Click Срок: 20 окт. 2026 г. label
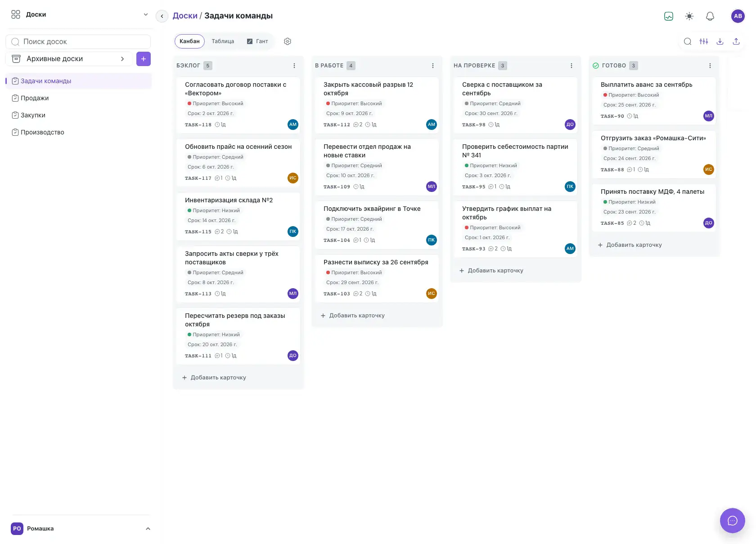This screenshot has width=756, height=544. click(x=212, y=344)
